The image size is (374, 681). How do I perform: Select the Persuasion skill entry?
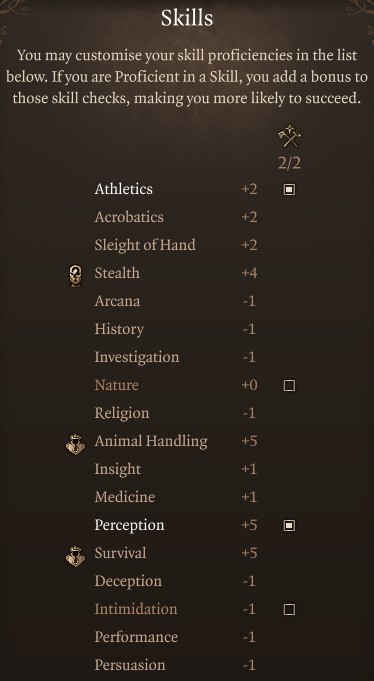click(x=130, y=665)
